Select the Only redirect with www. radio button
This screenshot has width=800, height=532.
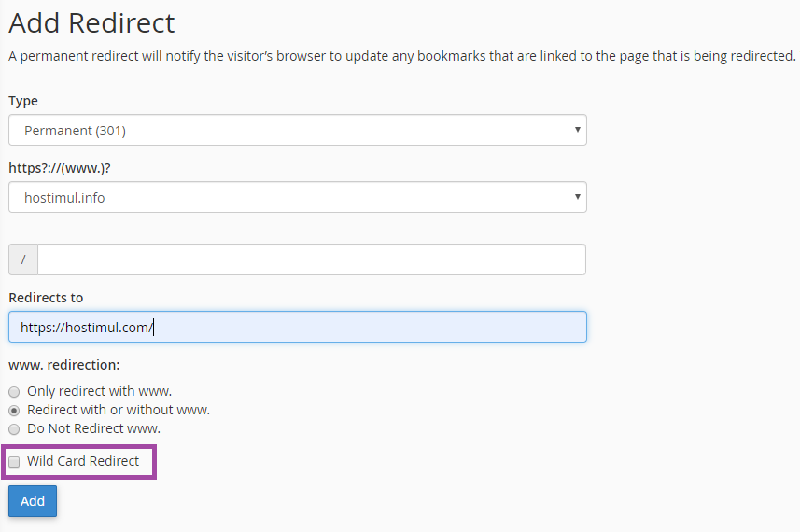14,392
